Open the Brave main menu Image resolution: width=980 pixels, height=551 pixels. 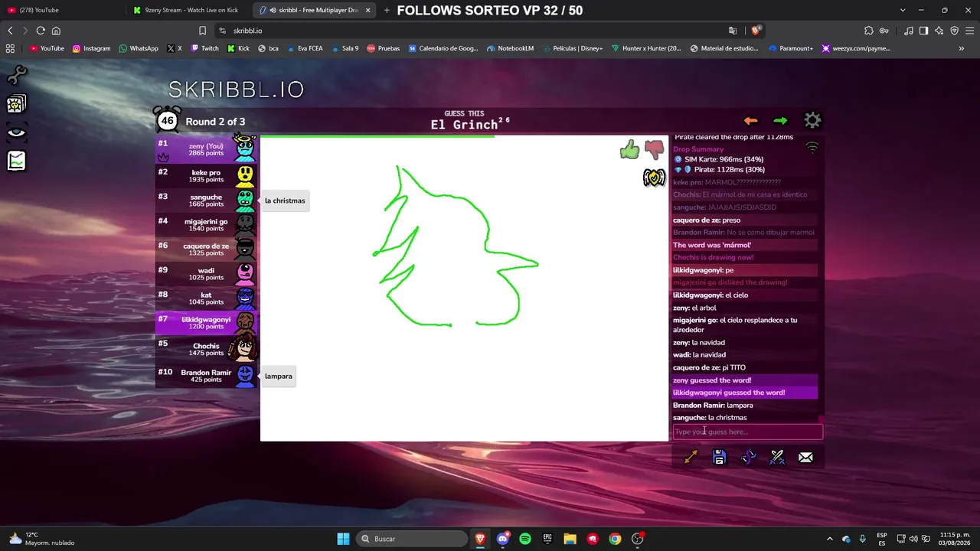970,31
